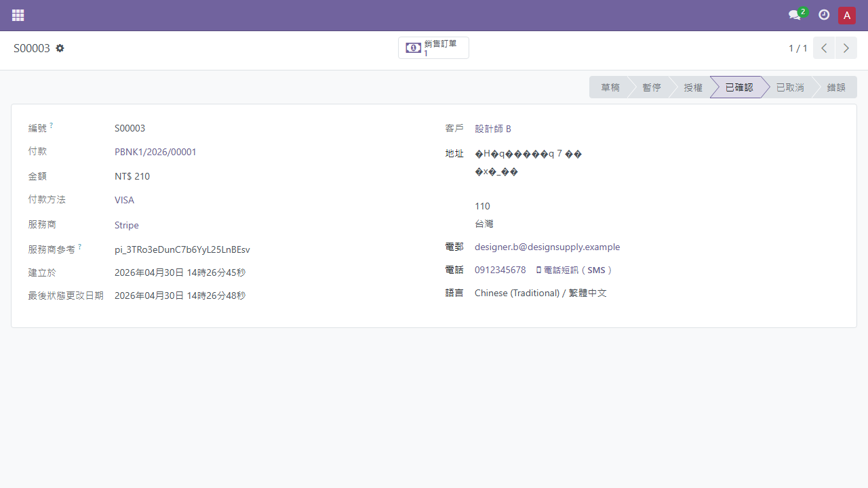Open payment link PBNK1/2026/00001
868x488 pixels.
coord(155,152)
